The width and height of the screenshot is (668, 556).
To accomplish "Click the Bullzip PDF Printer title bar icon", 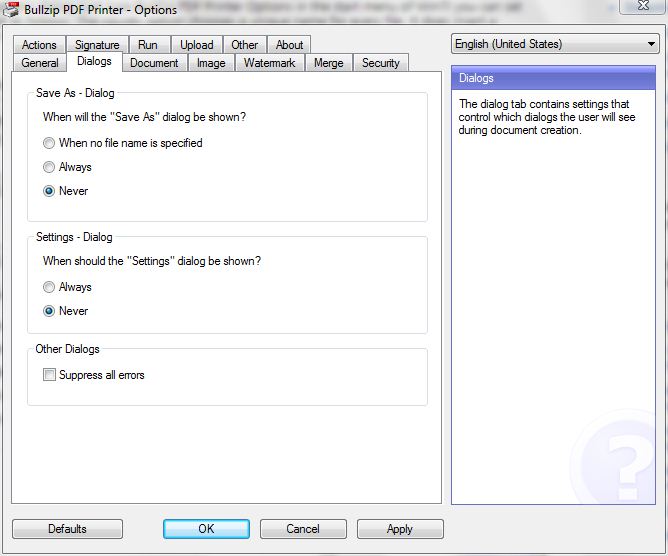I will tap(11, 9).
